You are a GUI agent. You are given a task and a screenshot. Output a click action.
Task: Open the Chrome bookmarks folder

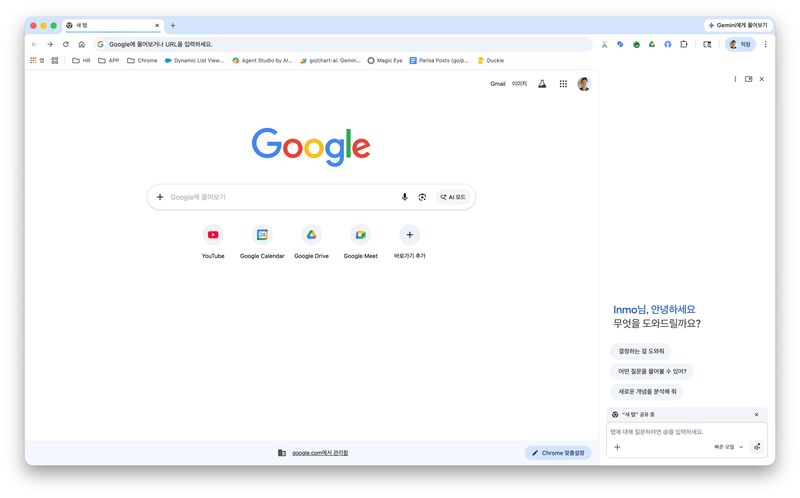[142, 60]
